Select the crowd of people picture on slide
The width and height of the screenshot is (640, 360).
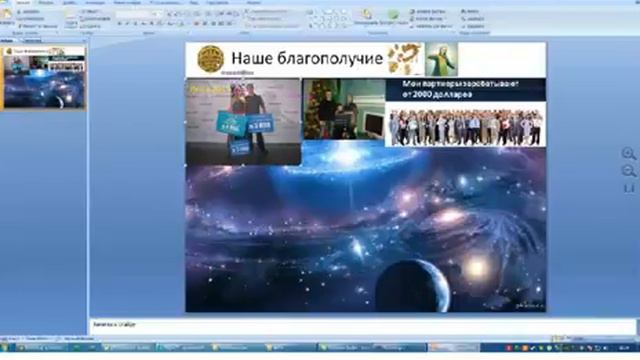coord(465,125)
